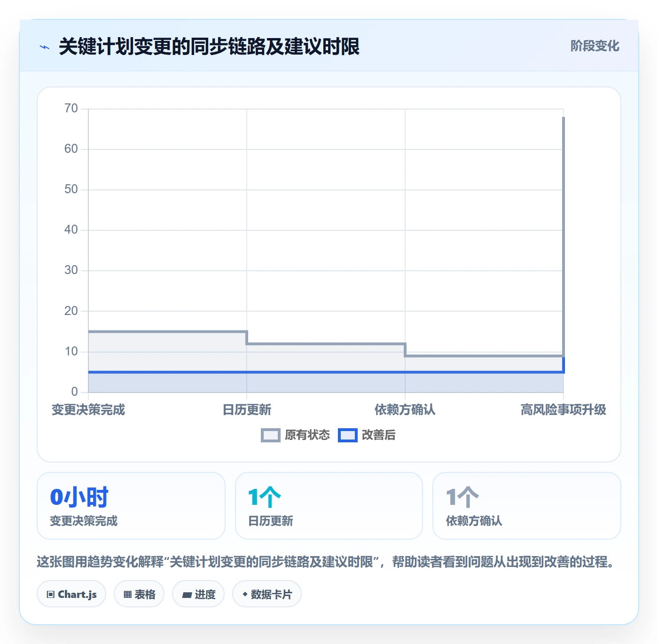Screen dimensions: 658x644
Task: Click the 变更决策完成 x-axis label
Action: pos(88,410)
